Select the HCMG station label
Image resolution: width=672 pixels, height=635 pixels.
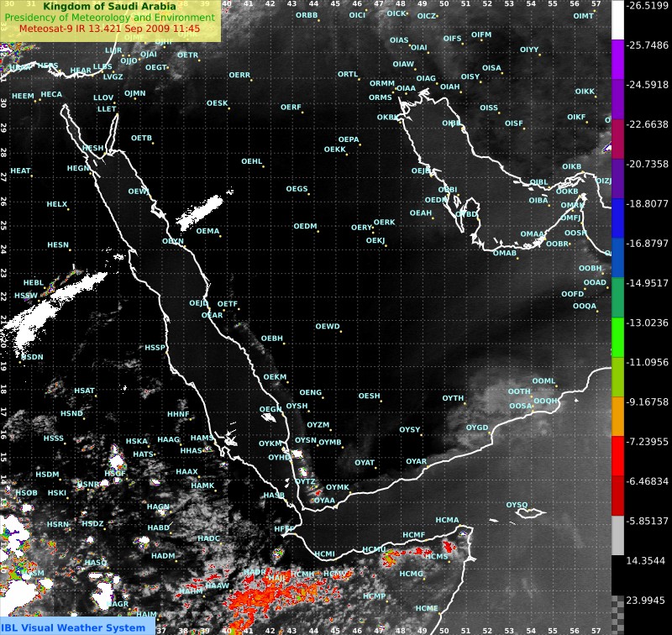[x=411, y=574]
